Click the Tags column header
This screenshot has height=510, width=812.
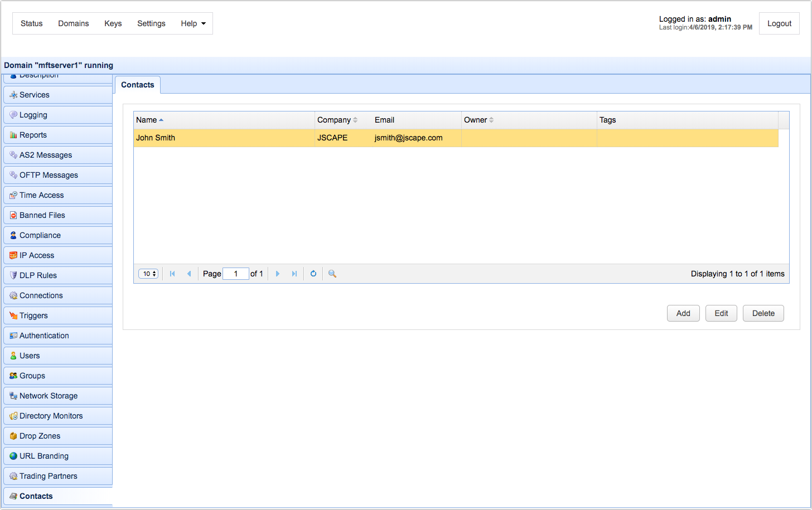coord(687,120)
